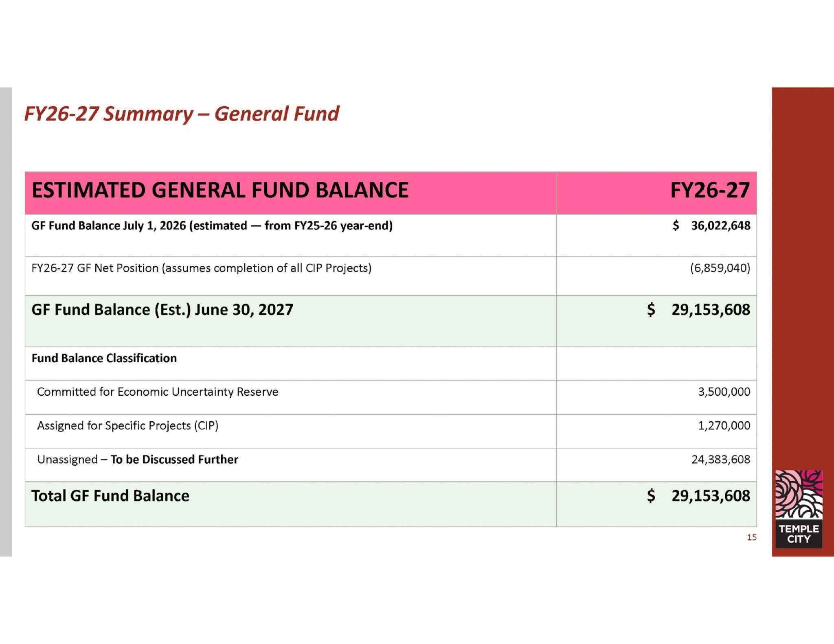This screenshot has height=644, width=834.
Task: Click the (6,859,040) net position amount
Action: pyautogui.click(x=720, y=268)
